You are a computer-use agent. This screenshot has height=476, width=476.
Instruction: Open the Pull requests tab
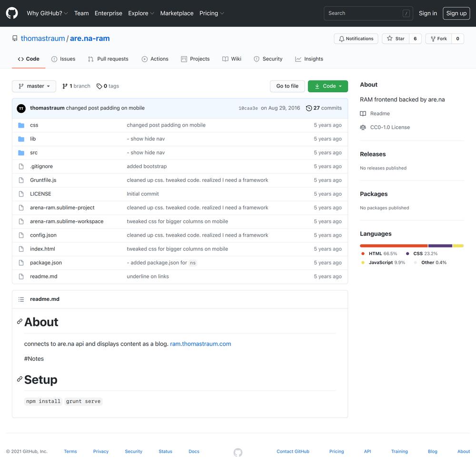108,59
